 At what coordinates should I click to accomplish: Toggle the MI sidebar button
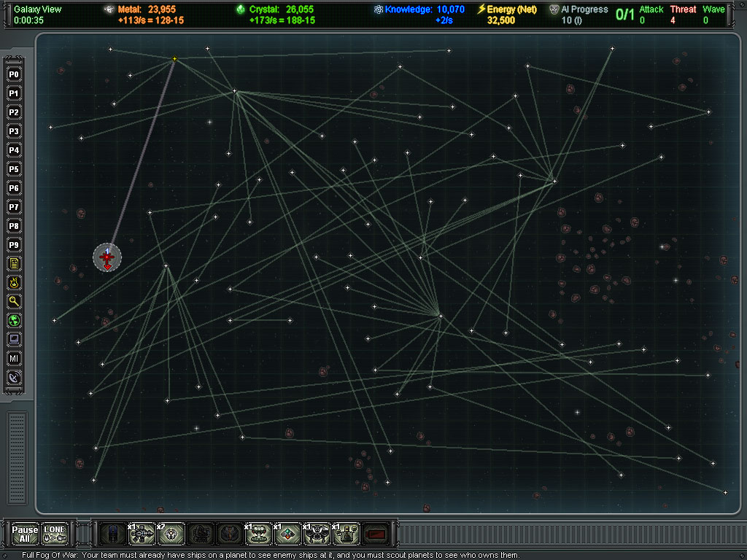(14, 358)
